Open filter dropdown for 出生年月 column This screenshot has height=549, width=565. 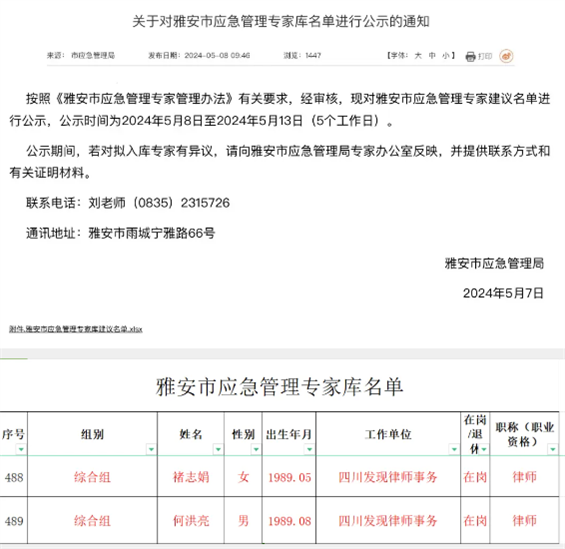pos(309,449)
